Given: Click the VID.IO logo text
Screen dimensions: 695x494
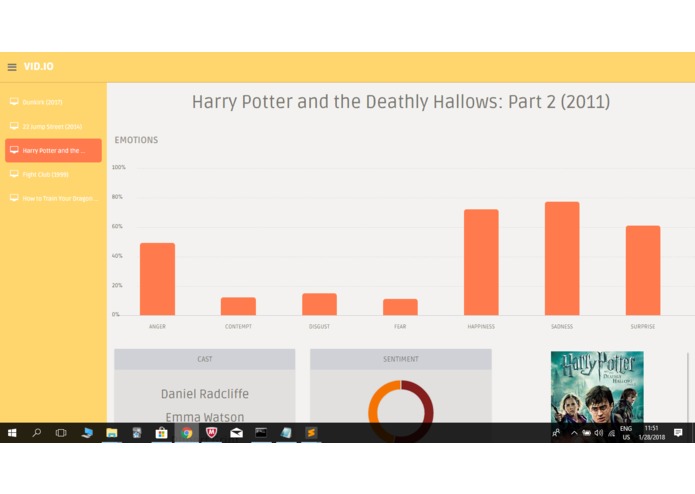Looking at the screenshot, I should click(39, 66).
